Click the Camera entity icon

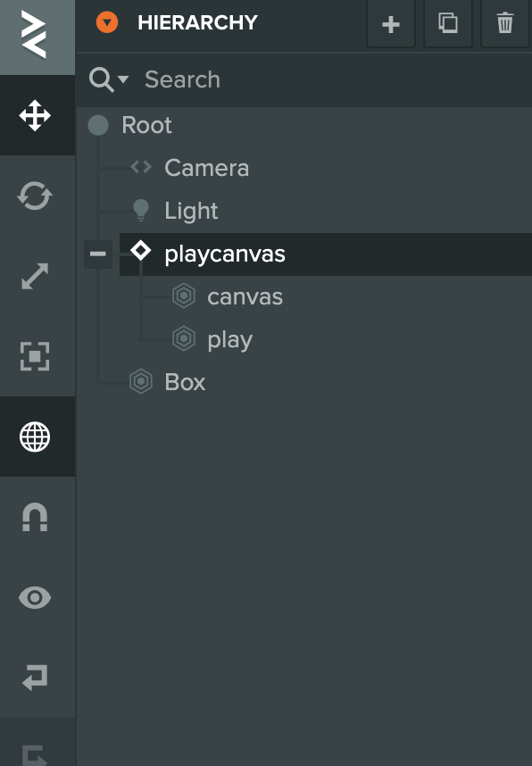coord(140,167)
